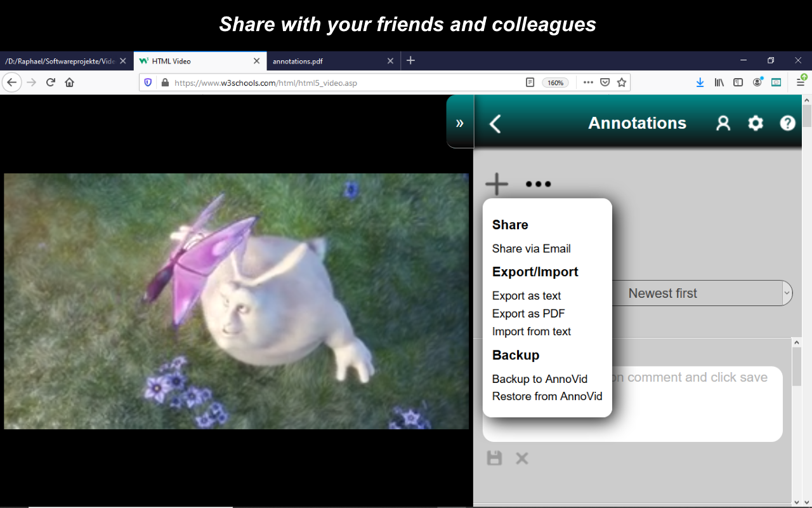
Task: Click the comment list scrollbar thumb
Action: click(797, 367)
